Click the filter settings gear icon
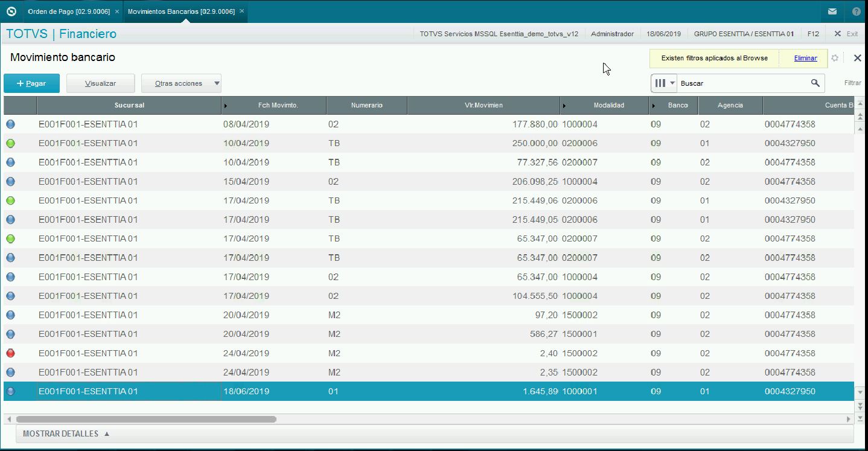Screen dimensions: 868x451 coord(835,58)
